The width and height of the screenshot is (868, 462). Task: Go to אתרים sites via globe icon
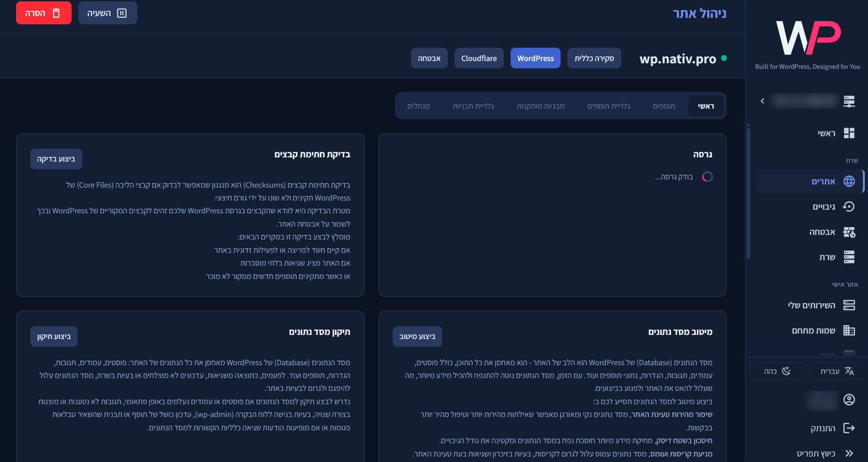coord(810,181)
